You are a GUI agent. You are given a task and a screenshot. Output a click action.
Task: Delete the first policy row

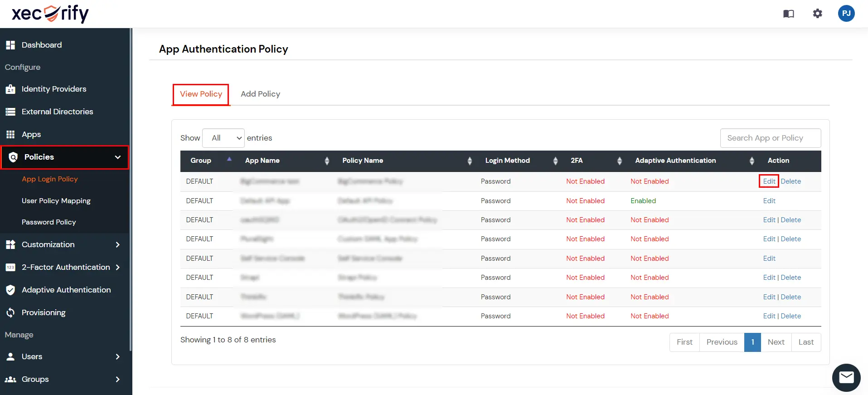[791, 181]
